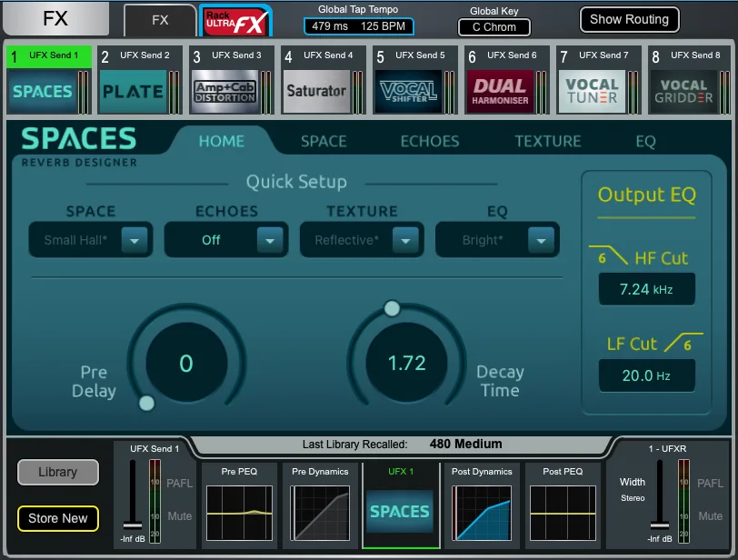Click the large FX page title button

click(55, 19)
